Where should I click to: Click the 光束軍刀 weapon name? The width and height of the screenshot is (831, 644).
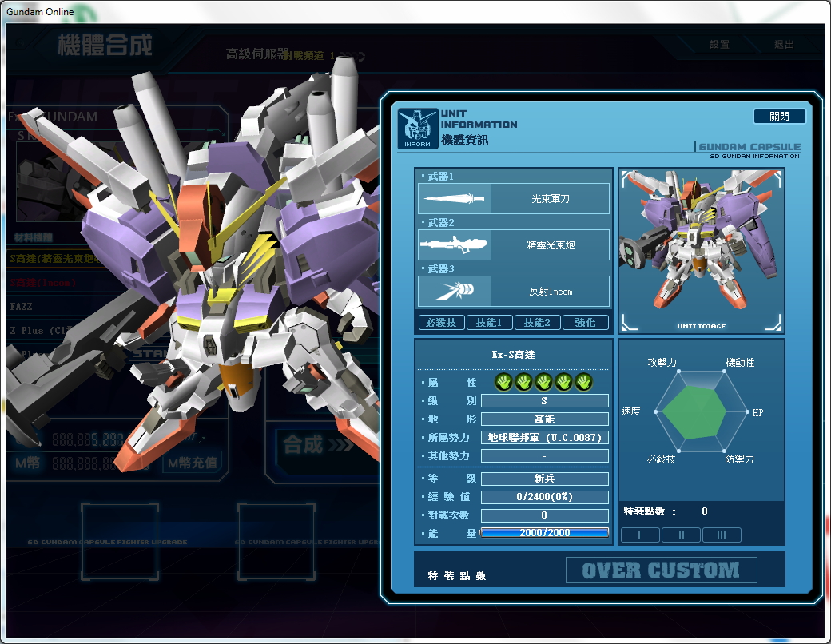pos(550,199)
